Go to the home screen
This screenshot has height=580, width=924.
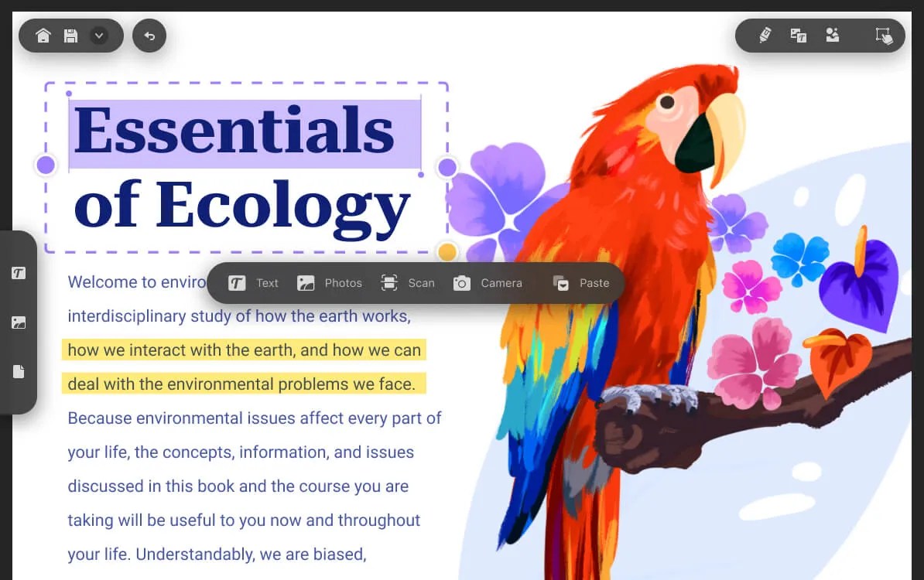(x=43, y=35)
